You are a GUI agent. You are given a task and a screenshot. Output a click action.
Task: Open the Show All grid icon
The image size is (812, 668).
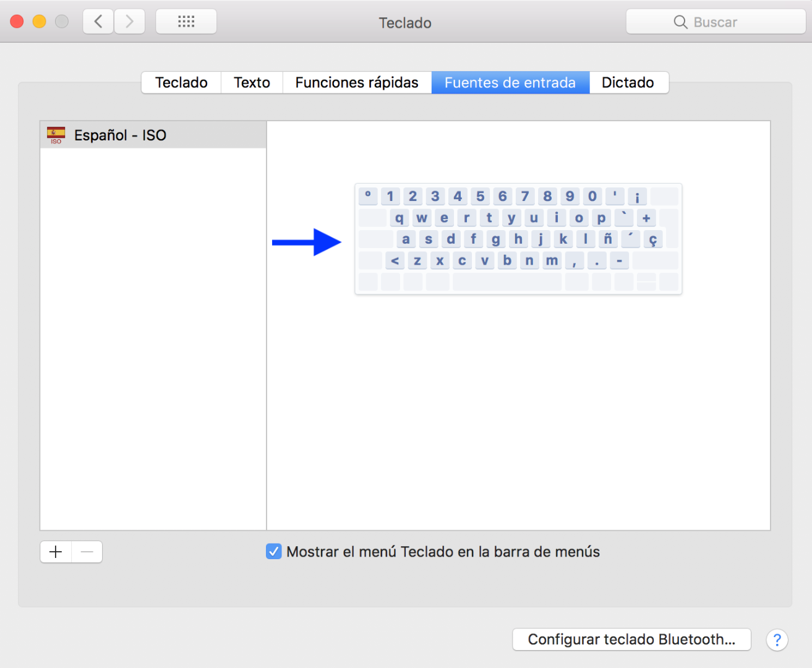coord(186,20)
